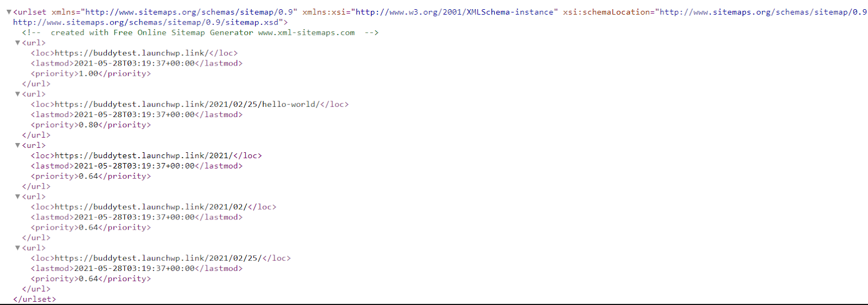
Task: Click the xmlns:xsi XMLSchema-instance attribute value
Action: [x=457, y=12]
